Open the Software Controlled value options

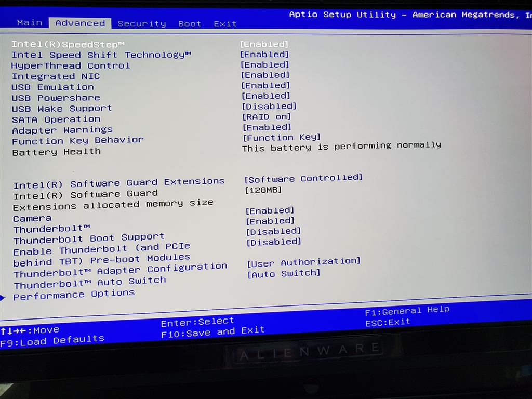(303, 178)
